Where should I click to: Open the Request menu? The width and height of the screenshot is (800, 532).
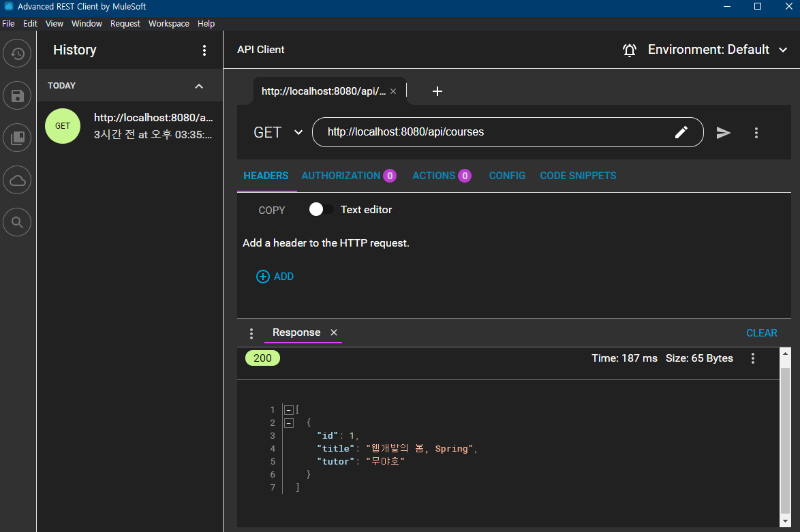coord(125,23)
